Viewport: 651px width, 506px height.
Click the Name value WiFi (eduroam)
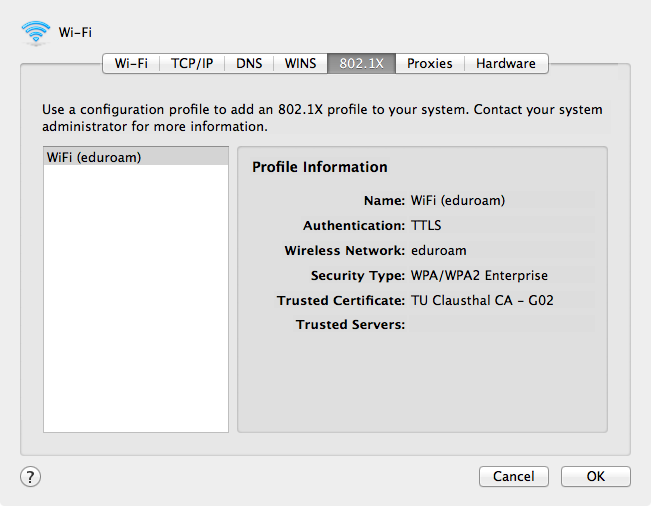tap(458, 200)
